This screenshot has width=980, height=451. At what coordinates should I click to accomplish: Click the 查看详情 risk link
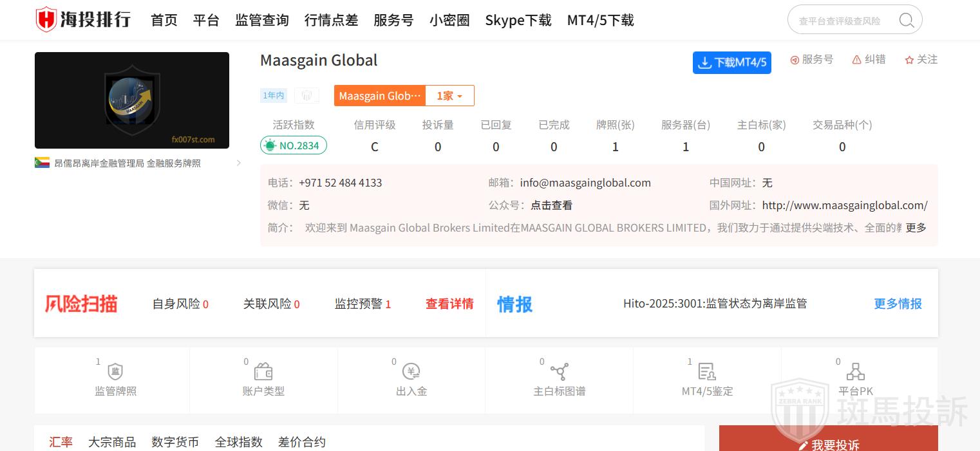point(449,304)
